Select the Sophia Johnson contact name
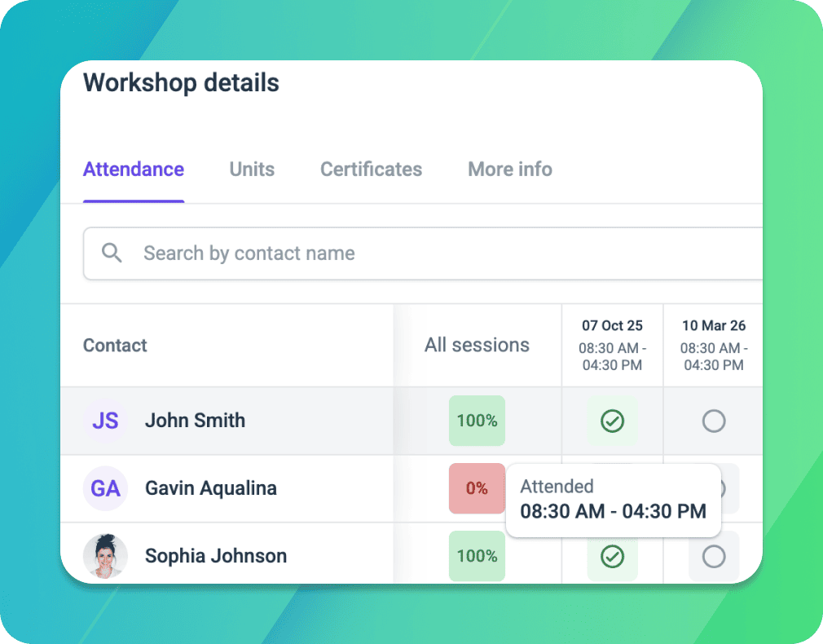This screenshot has width=823, height=644. (216, 556)
